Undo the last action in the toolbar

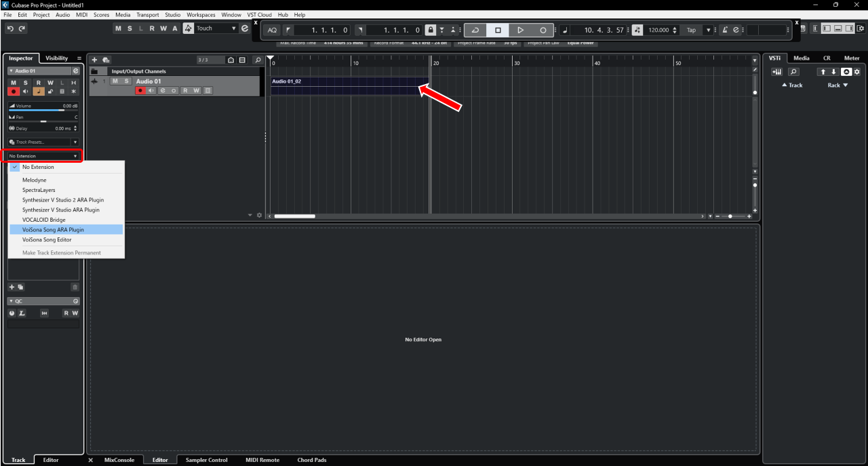pos(10,28)
